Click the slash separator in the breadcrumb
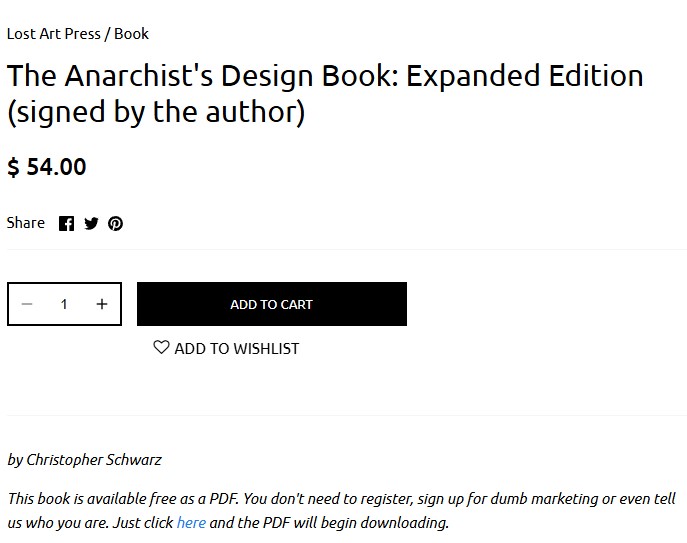687x543 pixels. pyautogui.click(x=107, y=34)
